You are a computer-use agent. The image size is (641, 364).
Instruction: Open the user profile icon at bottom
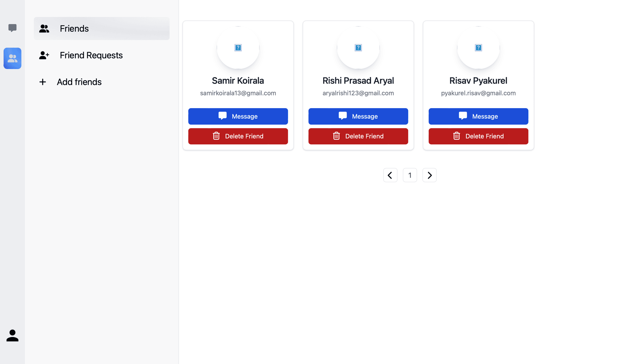pyautogui.click(x=12, y=336)
